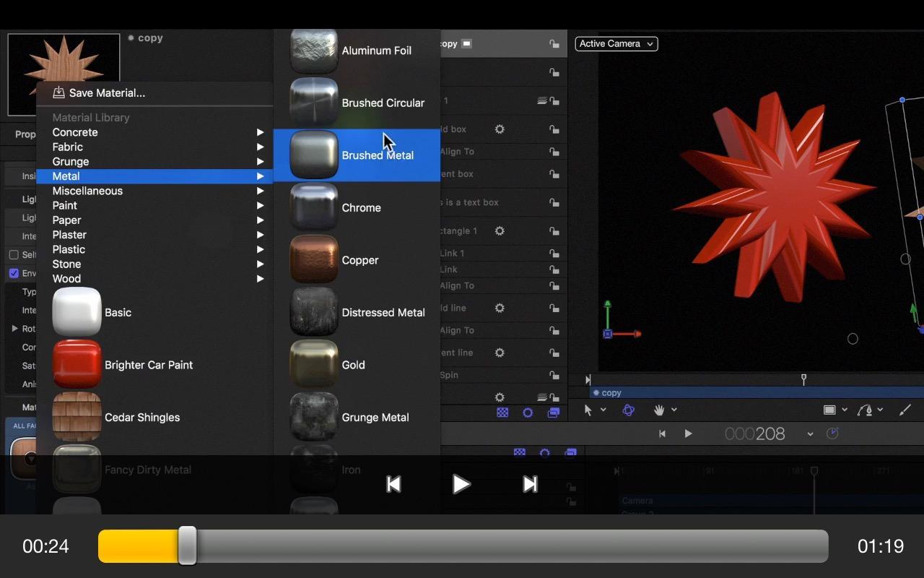Click the stacked layers icon in layers footer
The height and width of the screenshot is (578, 924).
[x=554, y=413]
